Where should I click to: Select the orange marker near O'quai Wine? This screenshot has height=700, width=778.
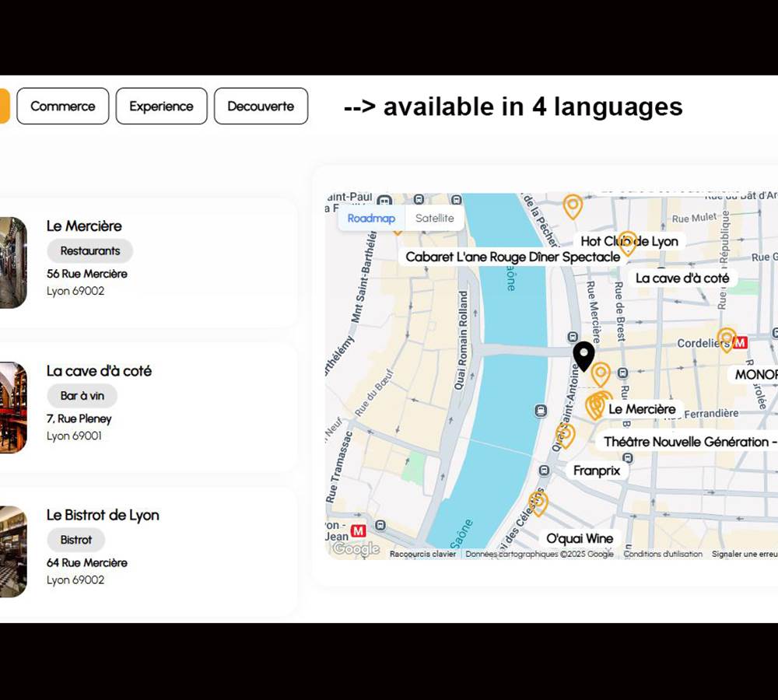538,502
